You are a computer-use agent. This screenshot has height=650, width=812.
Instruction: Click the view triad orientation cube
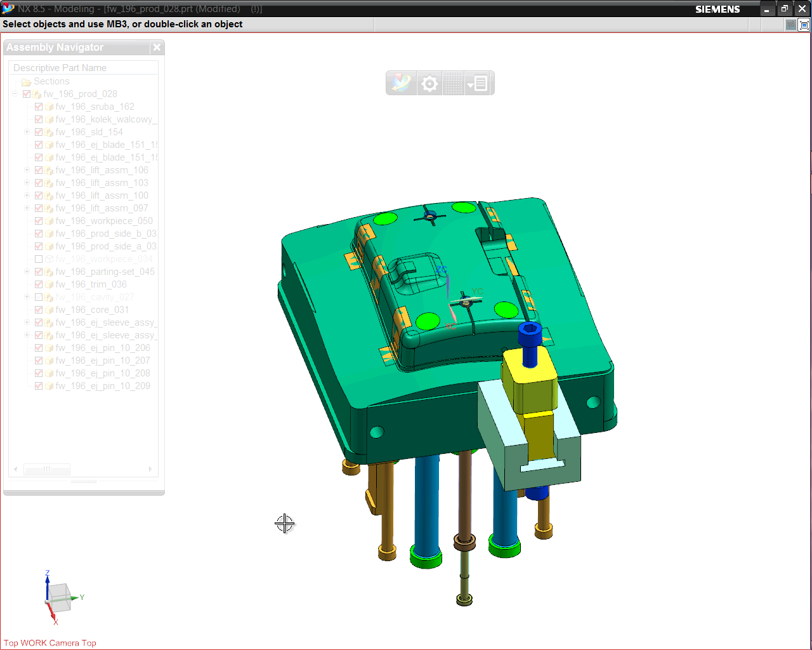coord(59,597)
